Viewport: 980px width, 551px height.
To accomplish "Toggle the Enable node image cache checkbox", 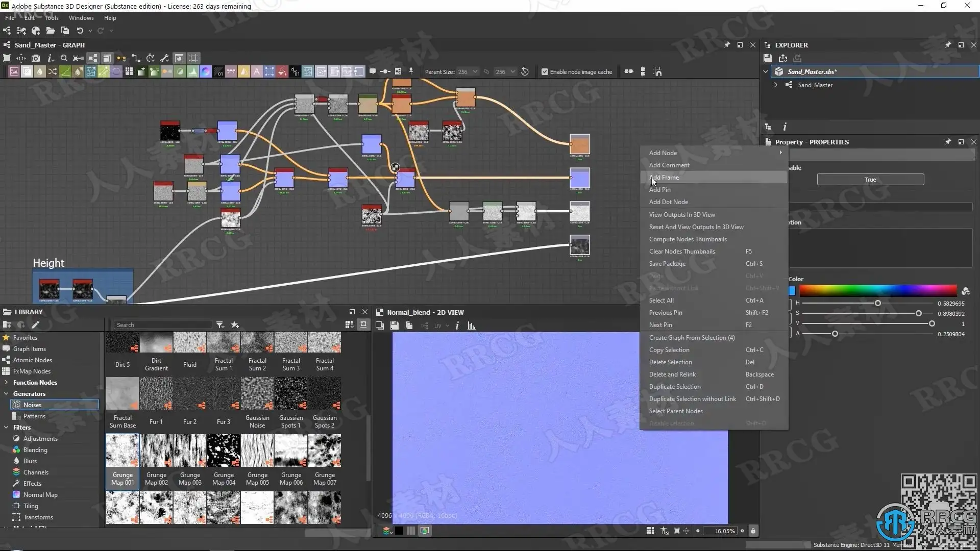I will coord(545,72).
